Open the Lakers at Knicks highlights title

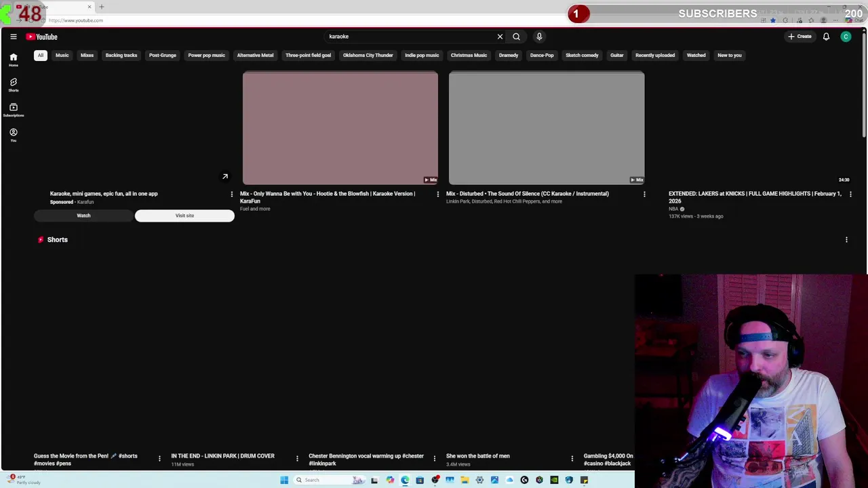tap(755, 197)
